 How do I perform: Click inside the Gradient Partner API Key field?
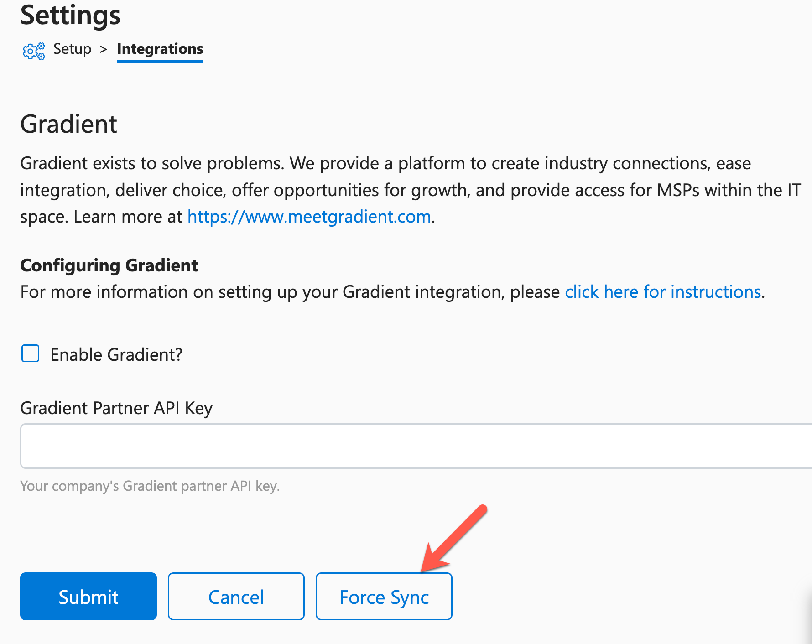tap(406, 446)
